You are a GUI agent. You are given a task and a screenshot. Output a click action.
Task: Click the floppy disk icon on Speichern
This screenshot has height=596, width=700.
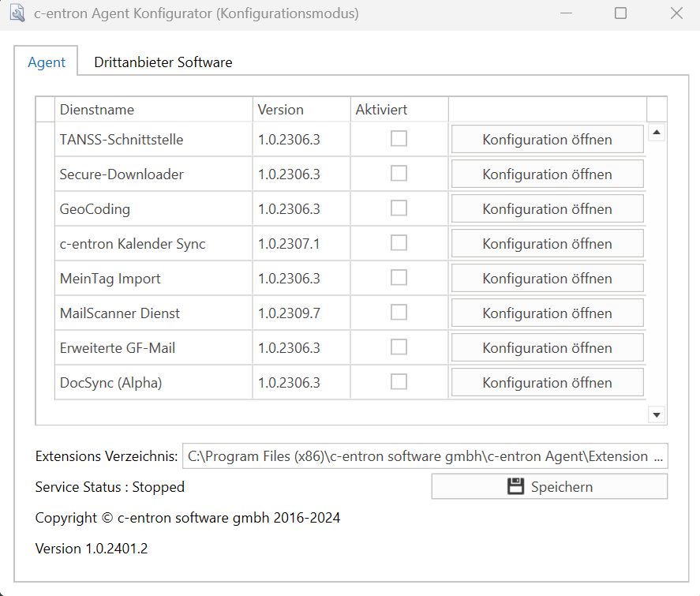pyautogui.click(x=515, y=486)
